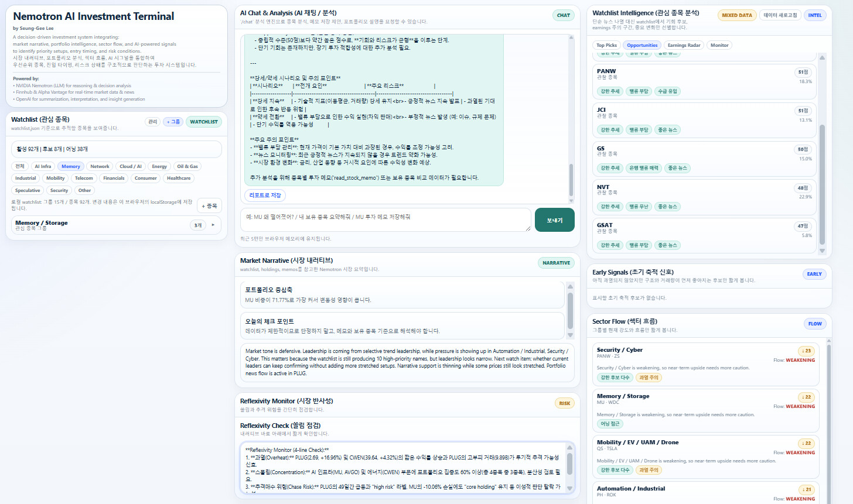Click the 밸류 무난 tag on NVT
The height and width of the screenshot is (504, 853).
[x=639, y=207]
